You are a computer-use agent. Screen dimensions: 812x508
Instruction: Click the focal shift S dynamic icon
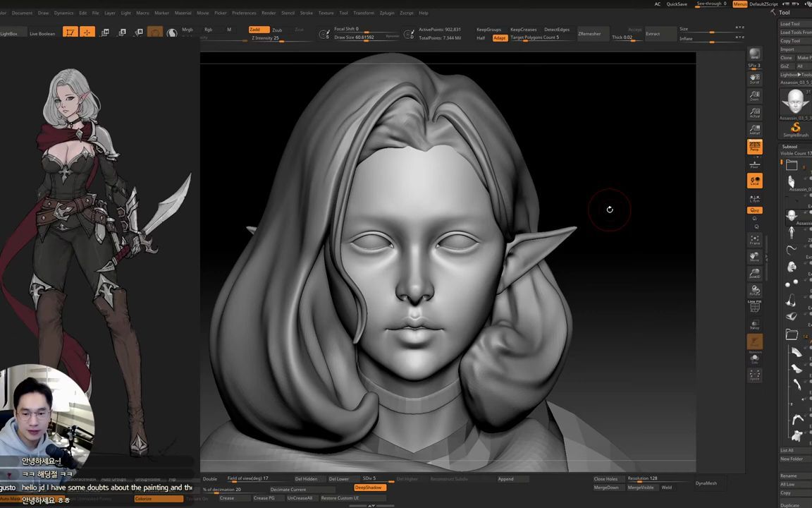click(x=325, y=34)
